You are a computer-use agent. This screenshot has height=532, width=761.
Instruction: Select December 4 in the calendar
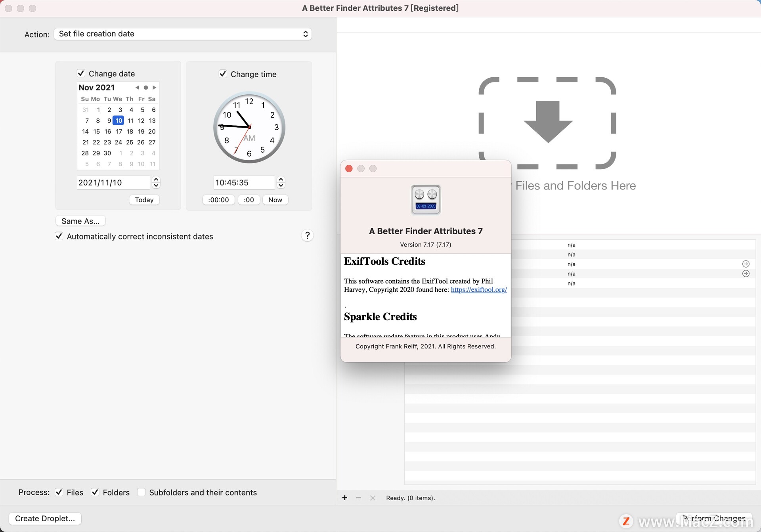[x=154, y=153]
